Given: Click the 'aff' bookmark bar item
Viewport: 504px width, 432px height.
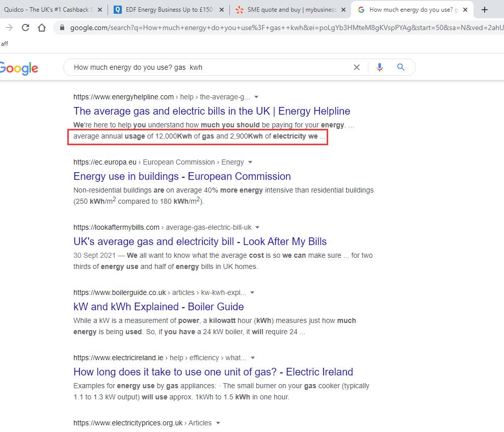Looking at the screenshot, I should pyautogui.click(x=5, y=44).
